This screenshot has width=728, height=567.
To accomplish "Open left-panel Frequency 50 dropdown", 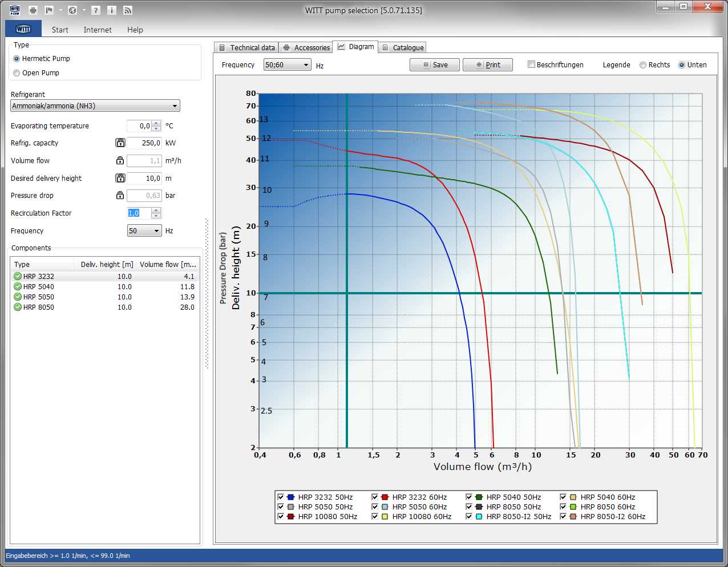I will [144, 231].
